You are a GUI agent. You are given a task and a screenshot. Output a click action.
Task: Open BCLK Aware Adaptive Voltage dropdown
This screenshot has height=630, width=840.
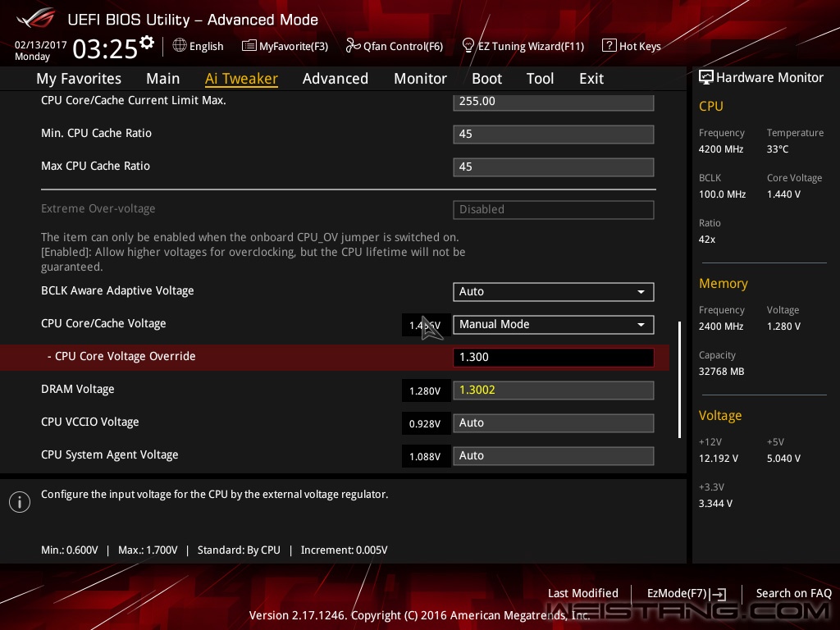point(554,291)
